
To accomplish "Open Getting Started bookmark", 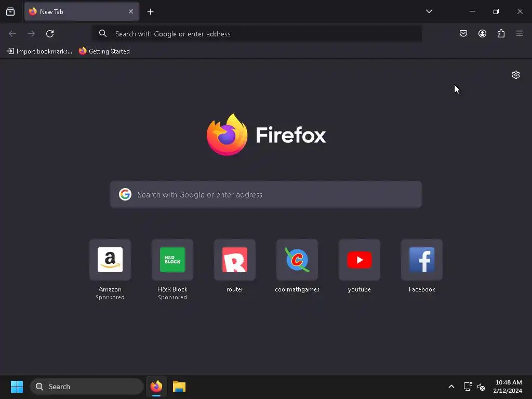I will 104,51.
